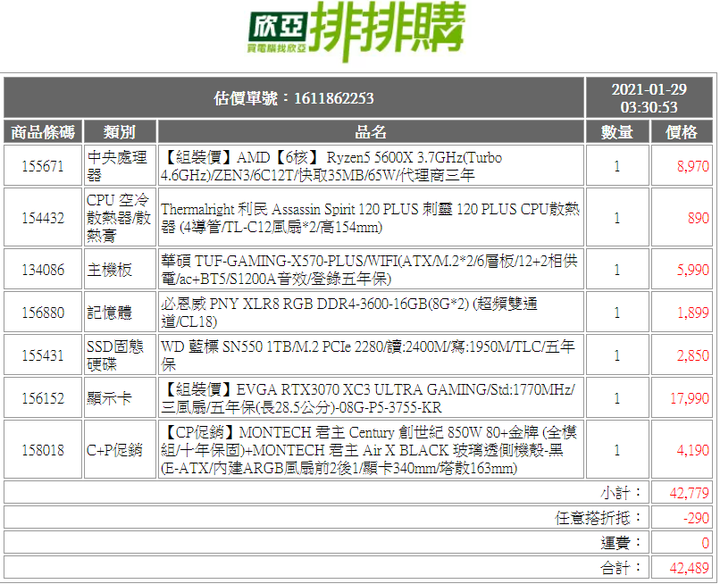Click the WD 藍標 SN550 1TB product name
The height and width of the screenshot is (584, 720).
368,355
